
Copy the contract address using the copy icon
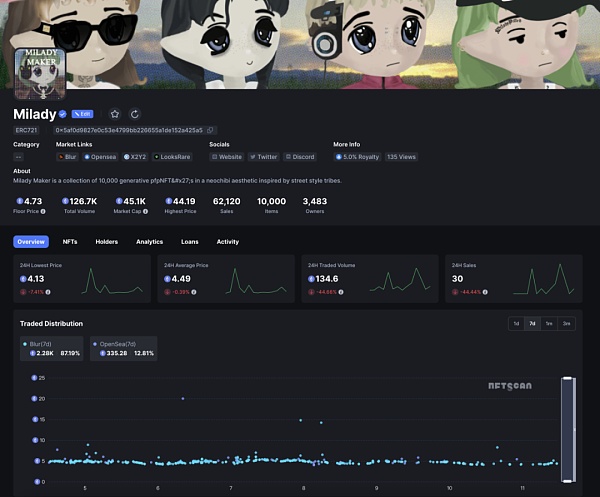click(x=210, y=130)
